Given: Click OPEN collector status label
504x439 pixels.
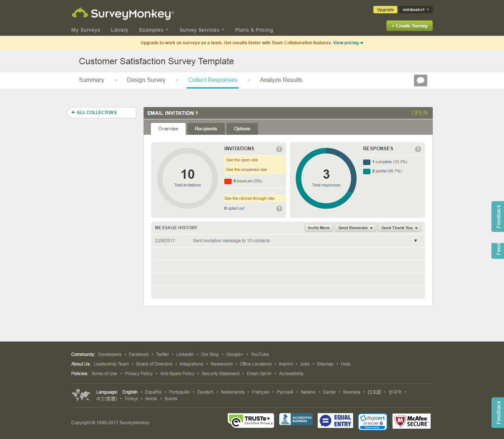Looking at the screenshot, I should coord(420,113).
